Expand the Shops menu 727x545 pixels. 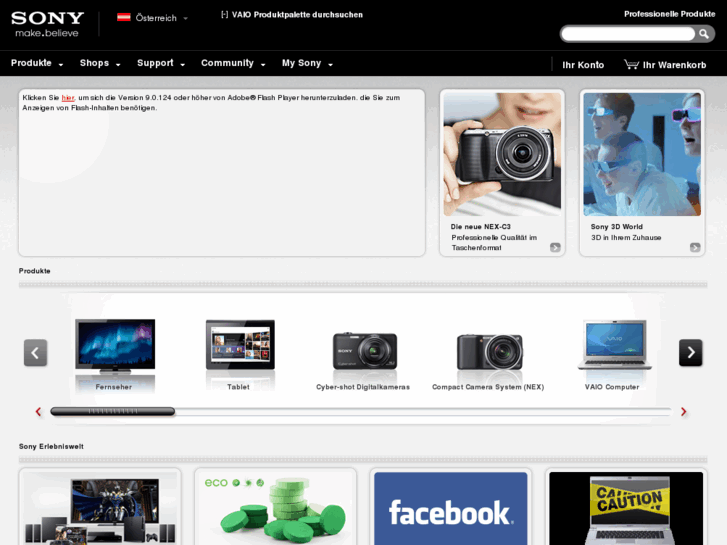[x=100, y=63]
